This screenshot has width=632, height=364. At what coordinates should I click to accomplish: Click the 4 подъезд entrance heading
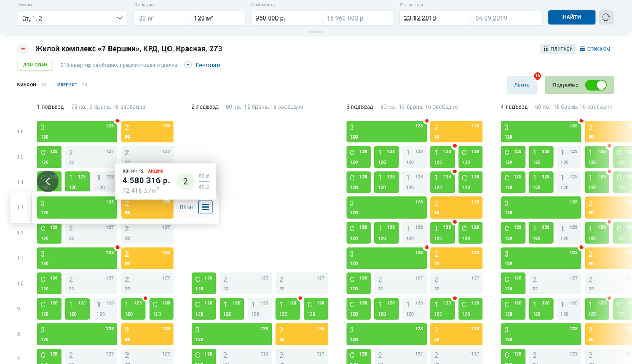(514, 107)
